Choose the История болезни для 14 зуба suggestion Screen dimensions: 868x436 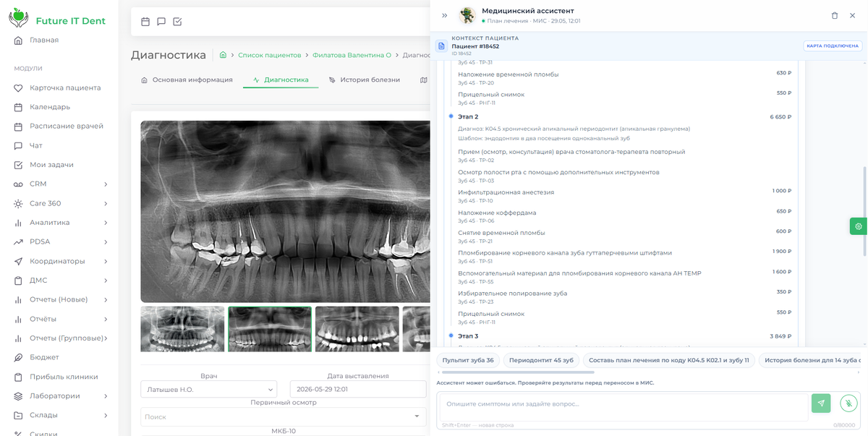click(x=810, y=360)
